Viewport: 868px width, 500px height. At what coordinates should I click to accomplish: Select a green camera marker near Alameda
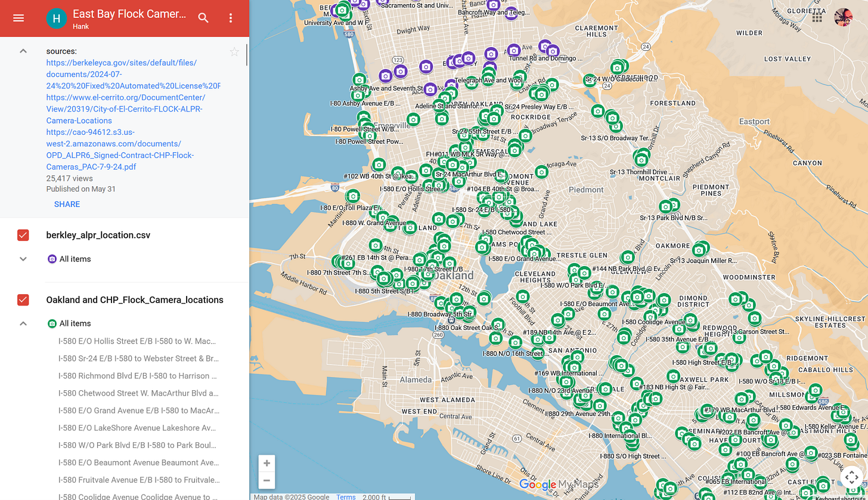(496, 338)
